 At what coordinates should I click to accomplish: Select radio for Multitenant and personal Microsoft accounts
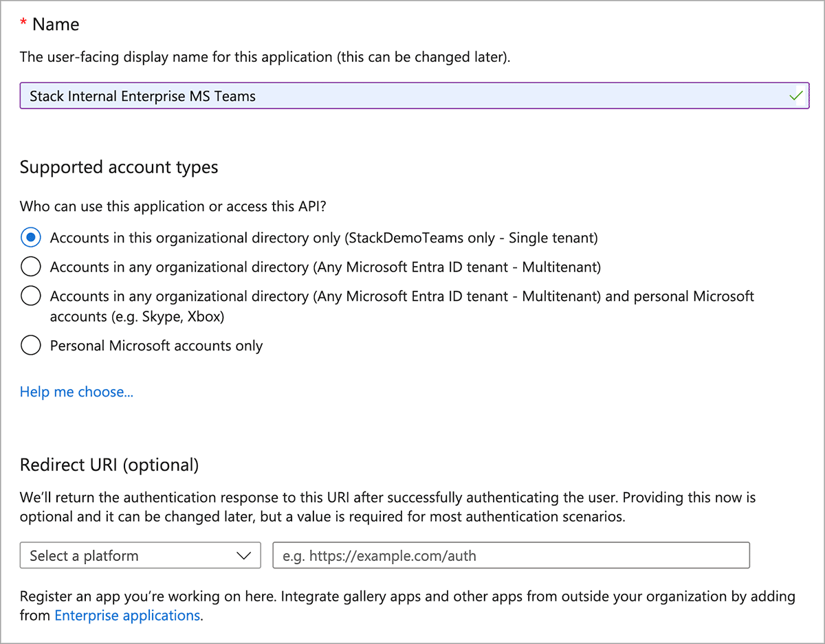coord(31,296)
